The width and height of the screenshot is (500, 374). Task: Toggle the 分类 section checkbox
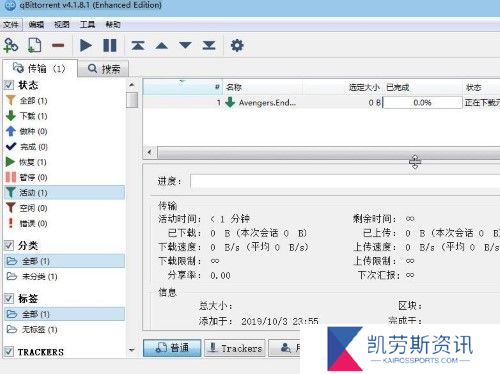(x=9, y=245)
